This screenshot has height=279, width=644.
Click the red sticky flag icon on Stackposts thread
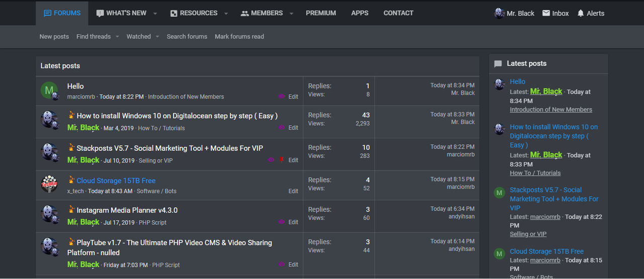point(281,160)
